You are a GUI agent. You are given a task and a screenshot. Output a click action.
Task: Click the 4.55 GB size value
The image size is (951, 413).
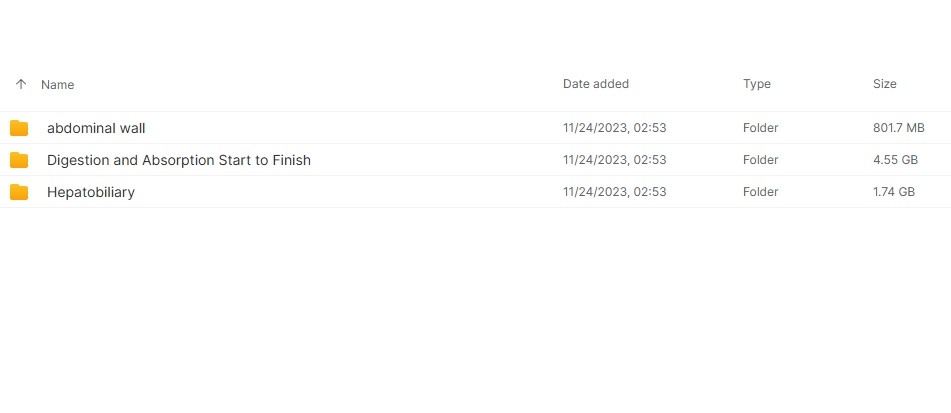(x=895, y=160)
